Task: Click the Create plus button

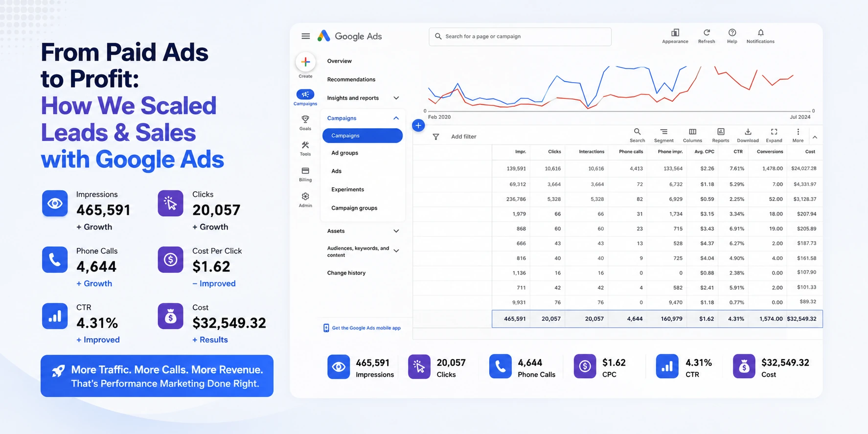Action: click(x=305, y=62)
